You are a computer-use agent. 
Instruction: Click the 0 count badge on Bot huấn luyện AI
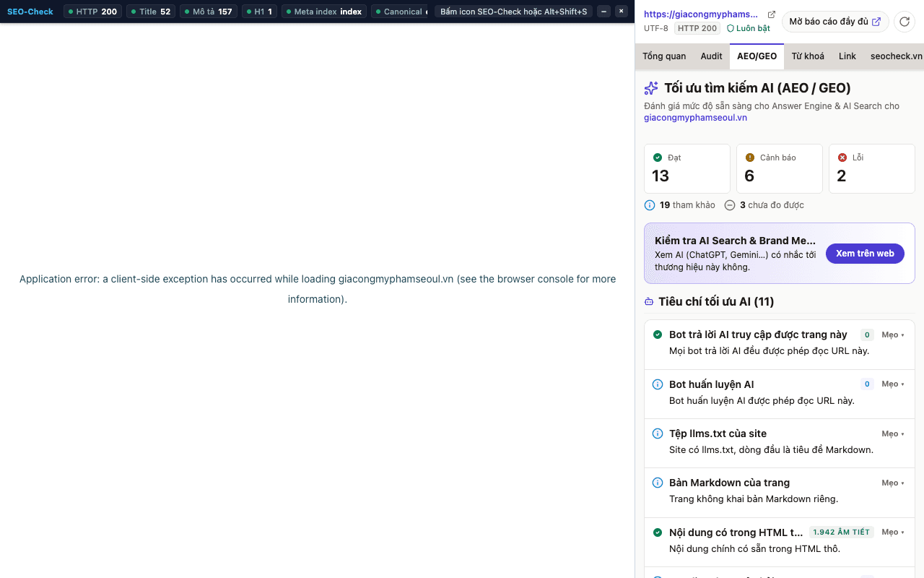867,384
